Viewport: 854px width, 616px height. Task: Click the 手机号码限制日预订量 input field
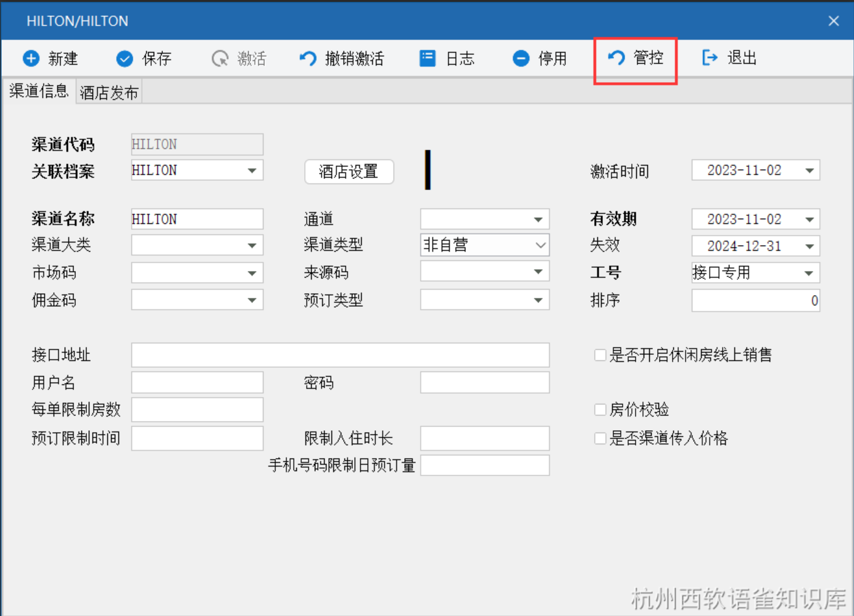tap(485, 465)
